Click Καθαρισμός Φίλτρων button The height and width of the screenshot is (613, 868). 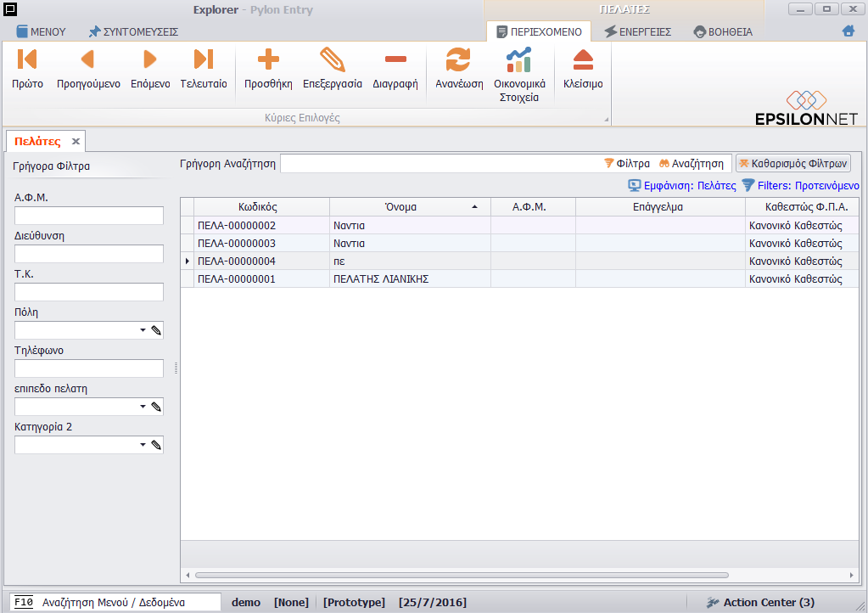[793, 163]
